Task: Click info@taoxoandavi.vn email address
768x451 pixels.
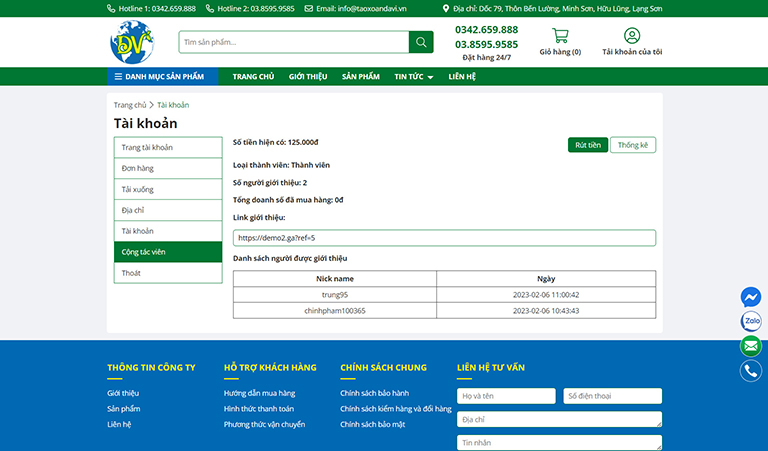Action: pos(372,8)
